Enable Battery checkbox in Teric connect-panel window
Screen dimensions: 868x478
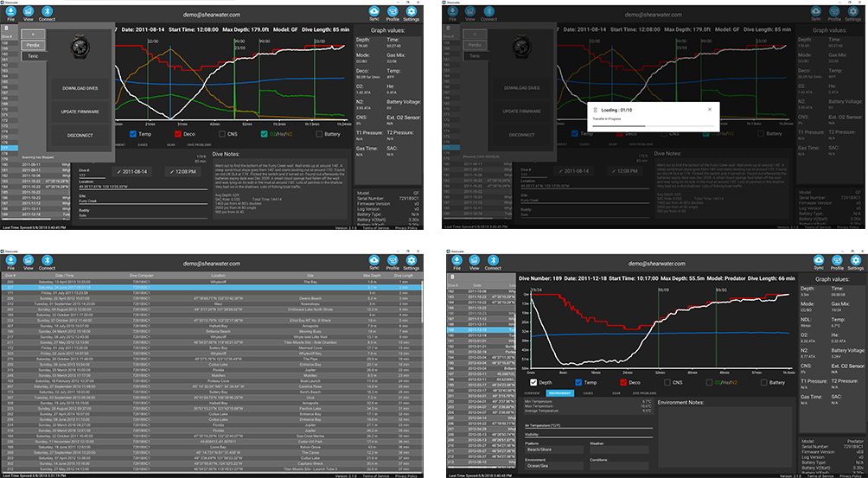[319, 134]
